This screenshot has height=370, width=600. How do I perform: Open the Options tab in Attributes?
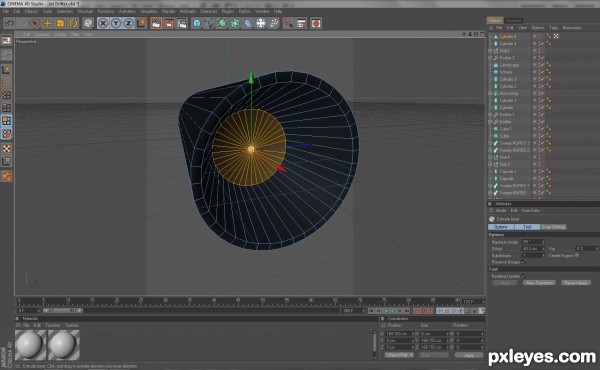click(x=501, y=227)
